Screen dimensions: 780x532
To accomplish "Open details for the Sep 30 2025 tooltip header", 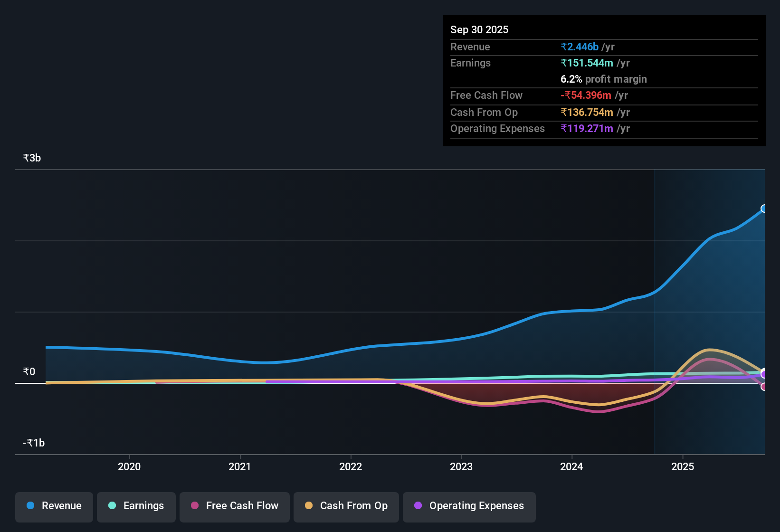I will tap(479, 29).
